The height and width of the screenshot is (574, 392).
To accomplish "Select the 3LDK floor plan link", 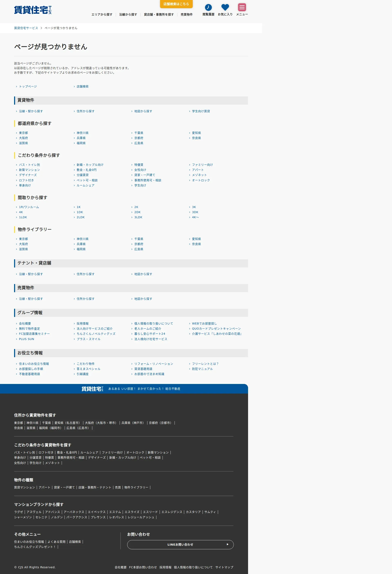I will [138, 217].
